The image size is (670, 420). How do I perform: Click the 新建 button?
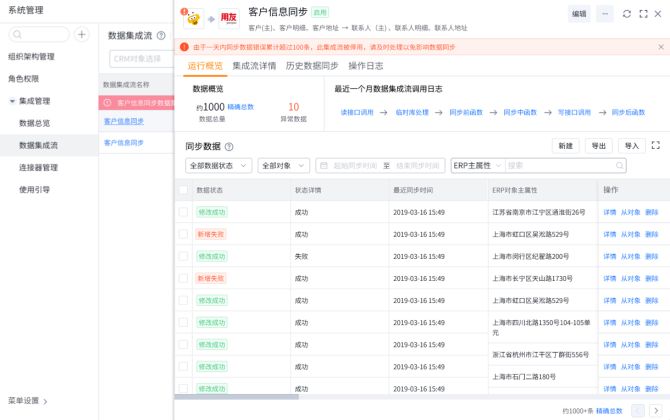tap(565, 145)
